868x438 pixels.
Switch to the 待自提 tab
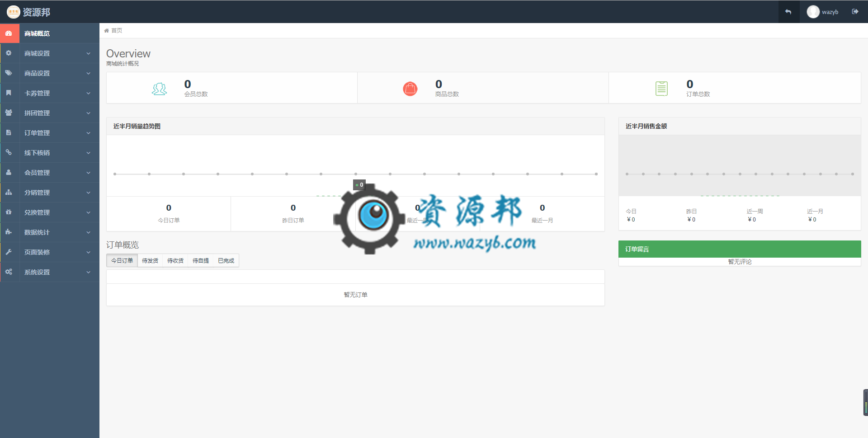(x=201, y=260)
